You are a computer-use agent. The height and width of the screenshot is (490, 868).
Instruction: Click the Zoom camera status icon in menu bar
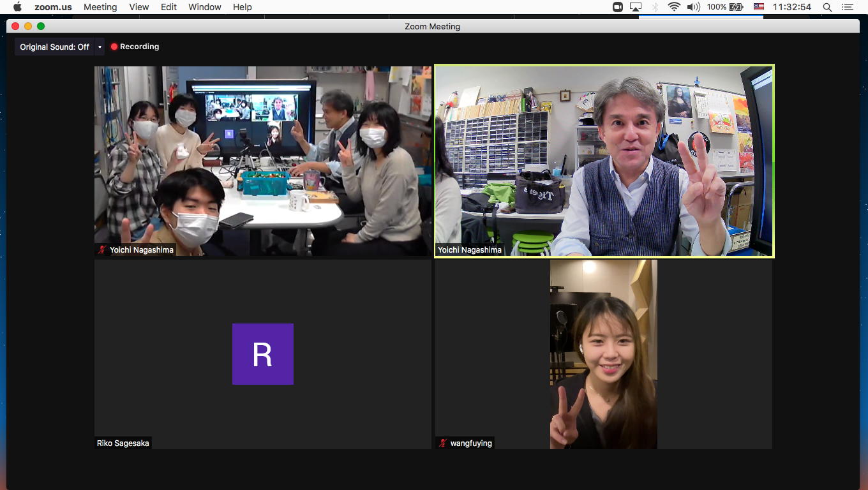point(617,7)
